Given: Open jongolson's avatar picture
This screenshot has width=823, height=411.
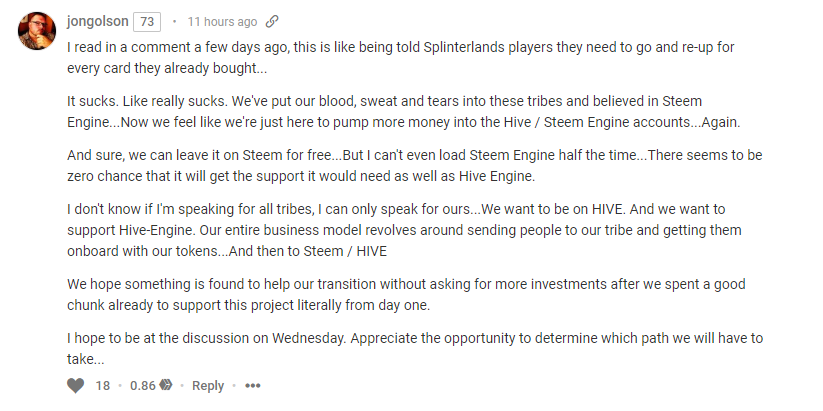Looking at the screenshot, I should 37,31.
